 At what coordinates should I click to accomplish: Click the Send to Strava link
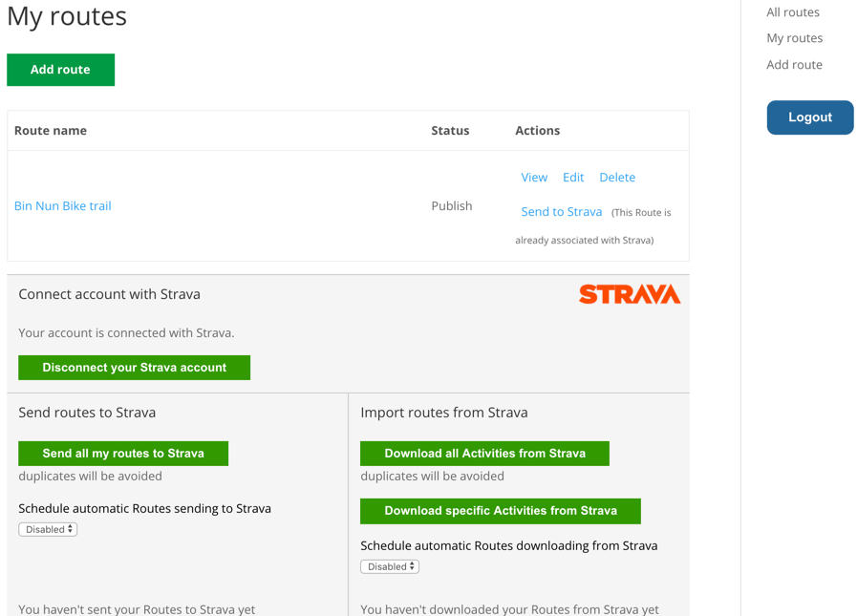point(562,212)
